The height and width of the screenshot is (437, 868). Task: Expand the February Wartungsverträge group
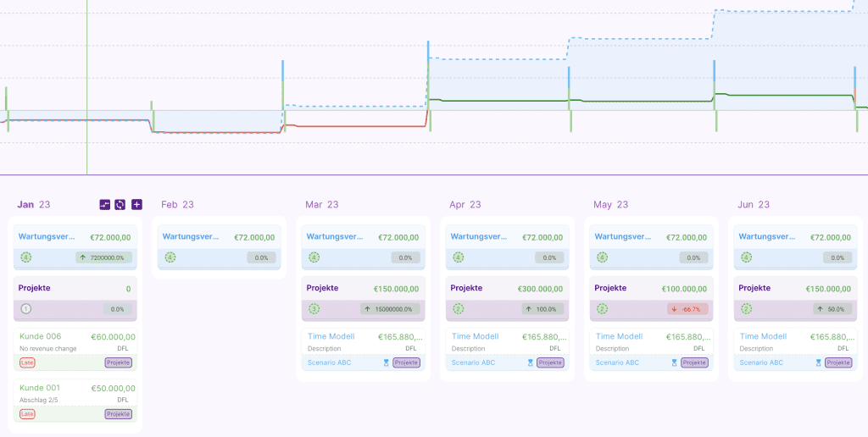218,238
